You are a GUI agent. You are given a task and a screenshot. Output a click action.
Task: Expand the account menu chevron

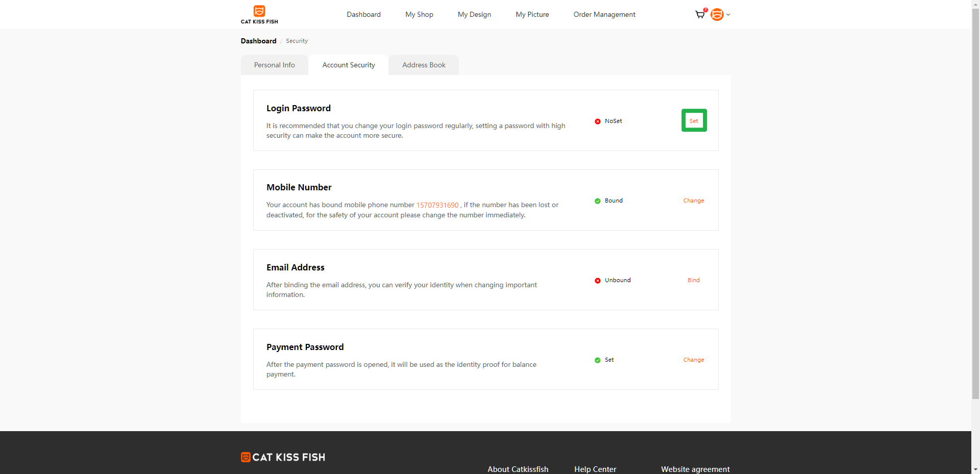point(728,15)
